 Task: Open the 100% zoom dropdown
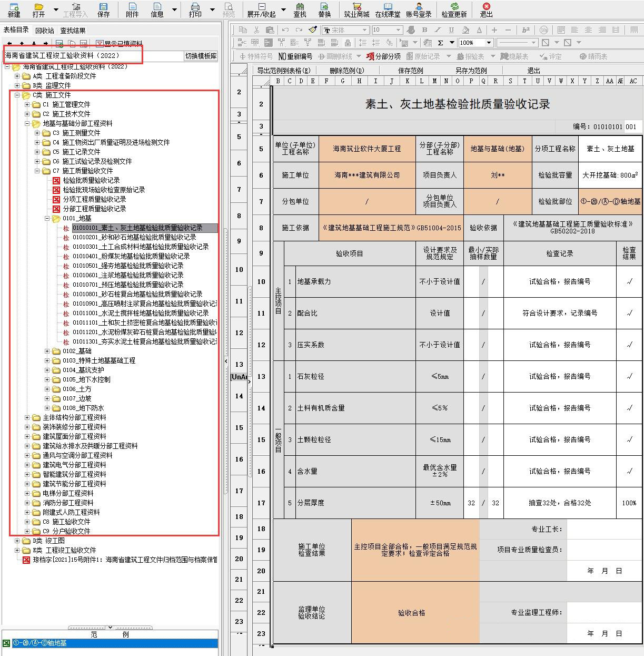click(489, 43)
